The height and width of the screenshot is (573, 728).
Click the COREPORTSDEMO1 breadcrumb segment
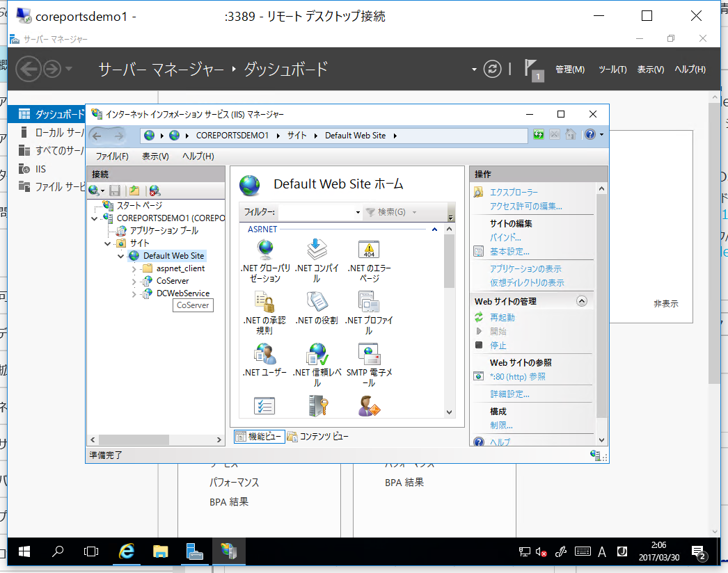(232, 136)
